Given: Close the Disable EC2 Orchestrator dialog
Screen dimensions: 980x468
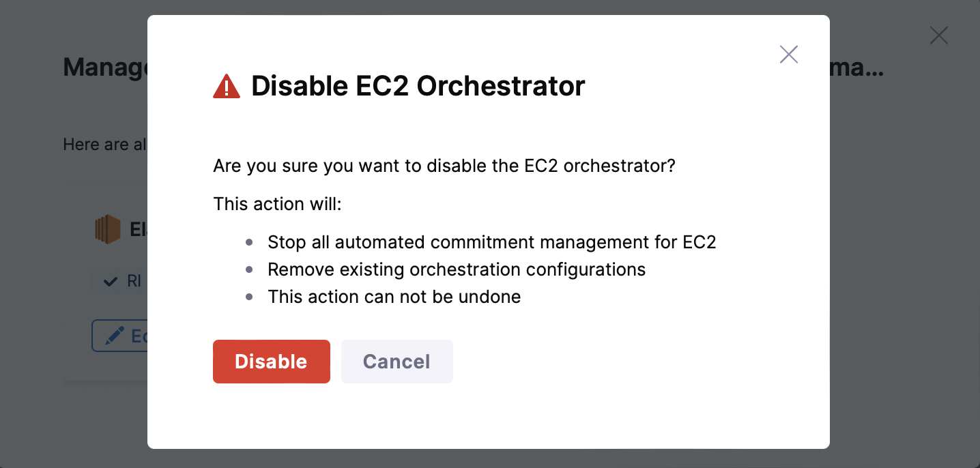Looking at the screenshot, I should 788,55.
